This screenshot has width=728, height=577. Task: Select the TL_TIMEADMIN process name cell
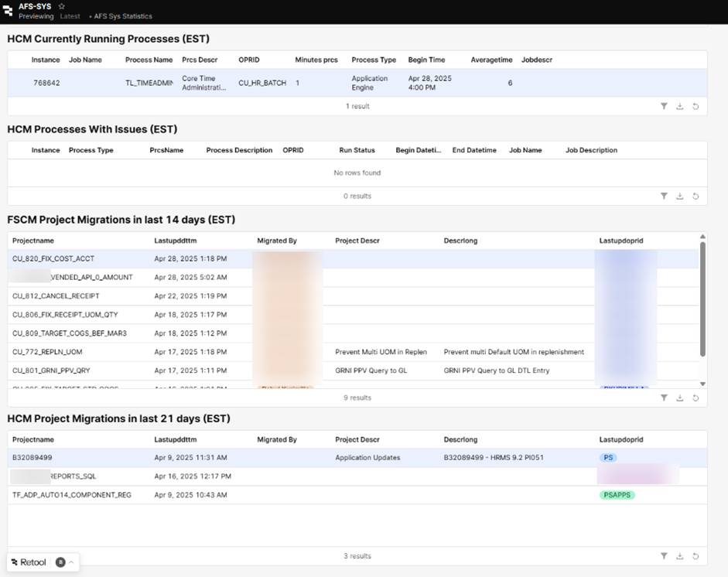point(149,83)
